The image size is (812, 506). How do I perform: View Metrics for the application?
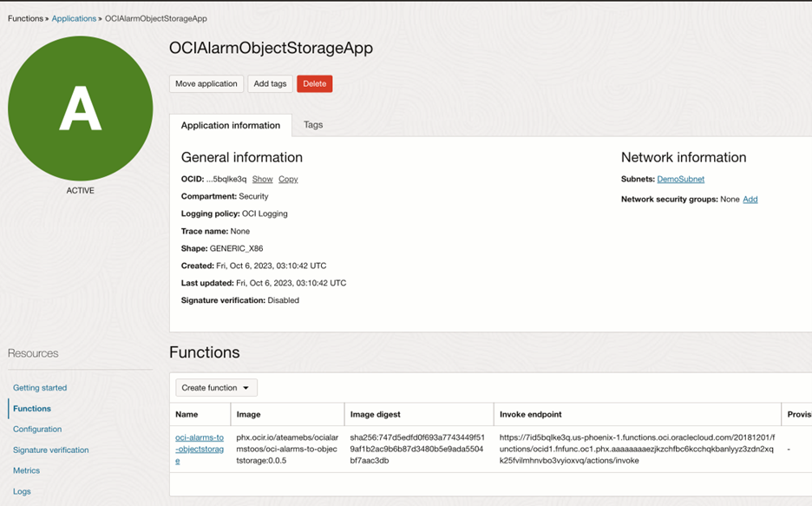pyautogui.click(x=26, y=470)
